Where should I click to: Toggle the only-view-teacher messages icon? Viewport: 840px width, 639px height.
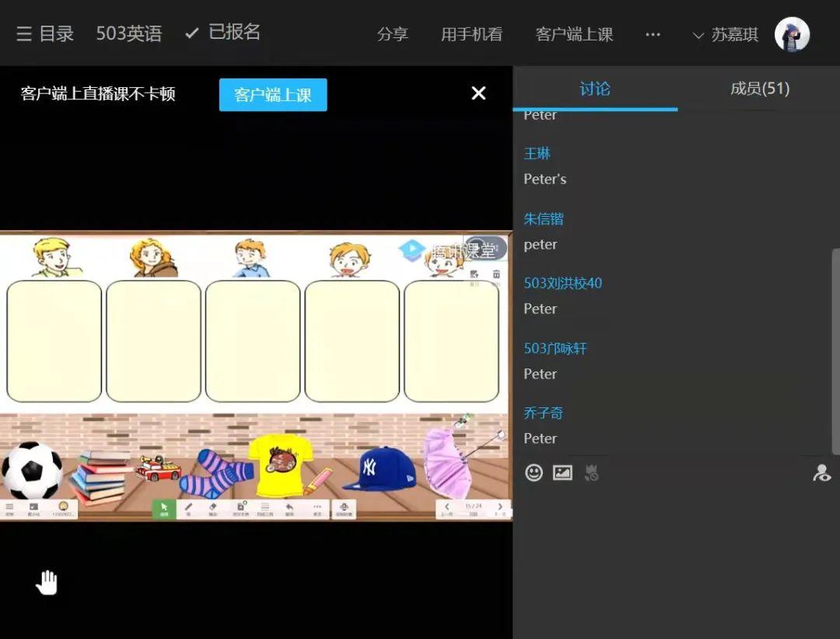click(821, 473)
